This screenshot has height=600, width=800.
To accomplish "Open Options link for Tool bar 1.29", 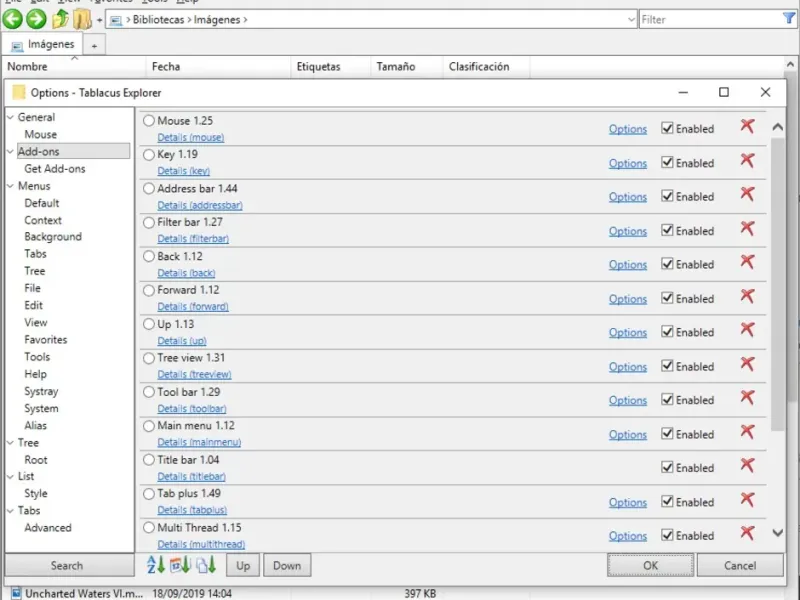I will coord(628,401).
